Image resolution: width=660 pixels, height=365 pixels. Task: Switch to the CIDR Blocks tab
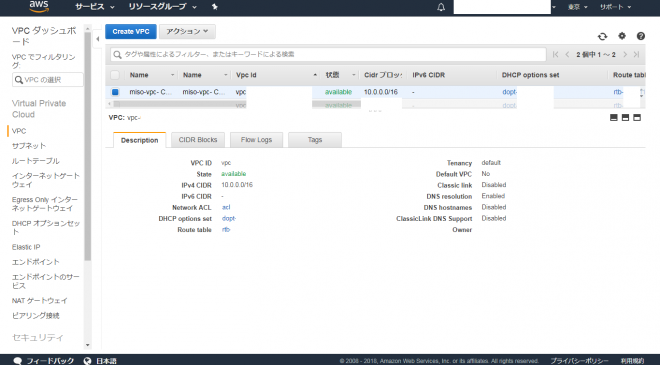coord(198,140)
